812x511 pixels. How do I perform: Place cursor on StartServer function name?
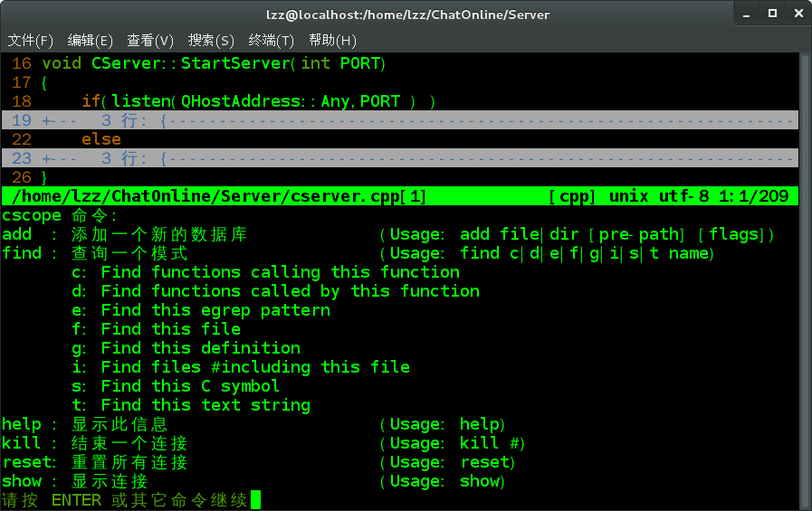(235, 63)
